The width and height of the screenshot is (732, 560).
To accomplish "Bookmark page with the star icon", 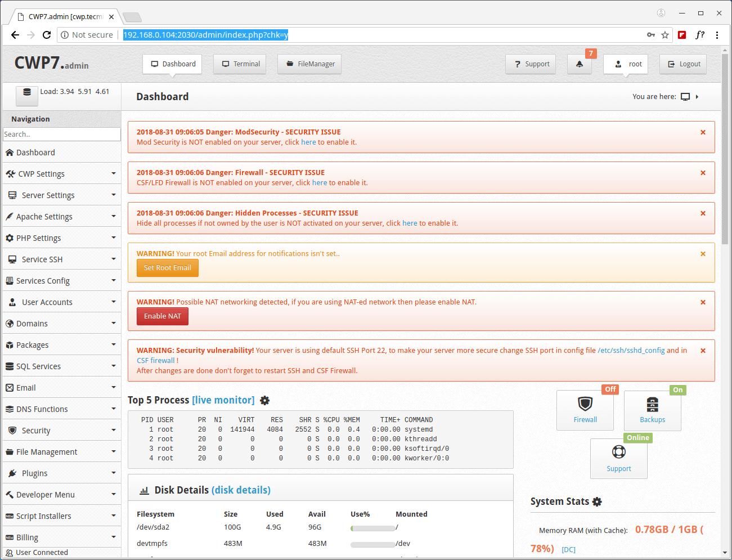I will click(665, 35).
